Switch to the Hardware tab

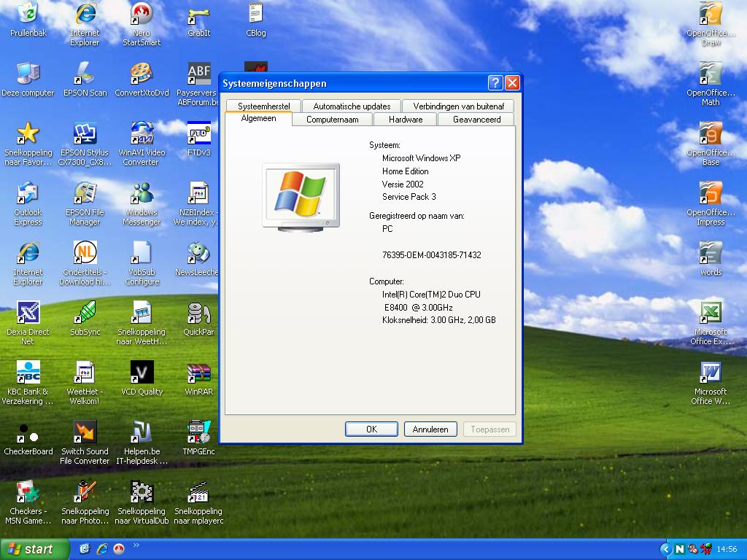(405, 119)
